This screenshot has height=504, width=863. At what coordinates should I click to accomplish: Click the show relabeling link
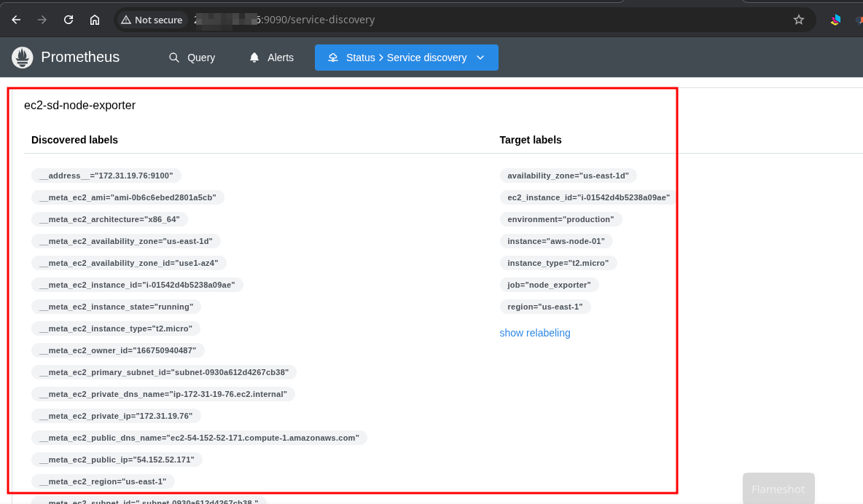click(535, 333)
